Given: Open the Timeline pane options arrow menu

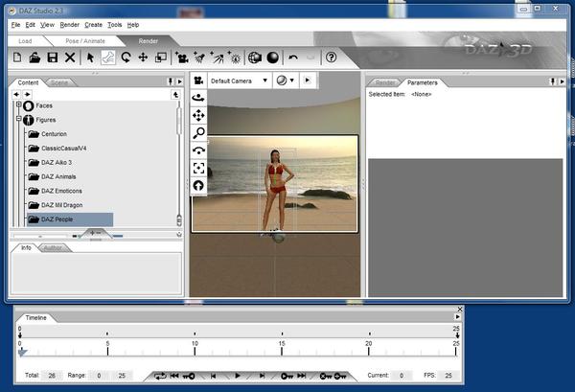Looking at the screenshot, I should (x=457, y=317).
